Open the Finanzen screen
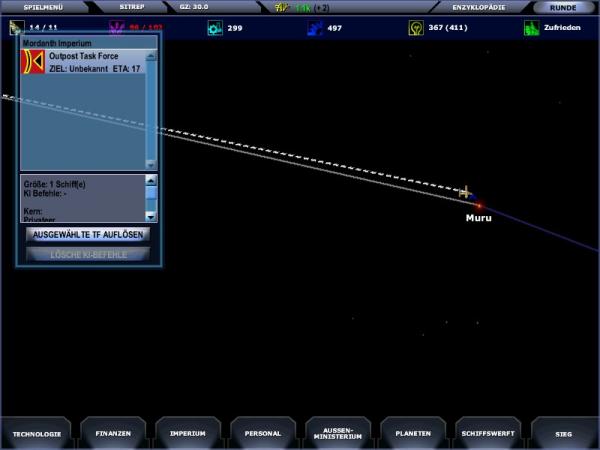This screenshot has height=450, width=600. (113, 434)
